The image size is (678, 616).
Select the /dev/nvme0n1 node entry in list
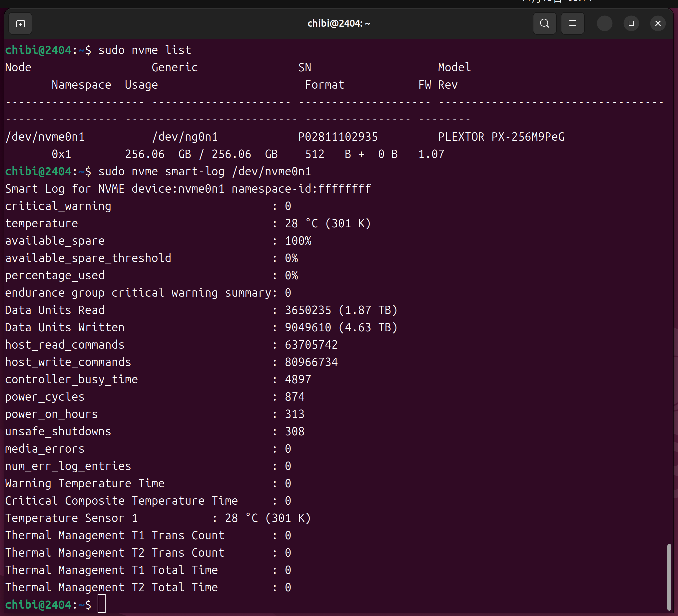click(45, 137)
